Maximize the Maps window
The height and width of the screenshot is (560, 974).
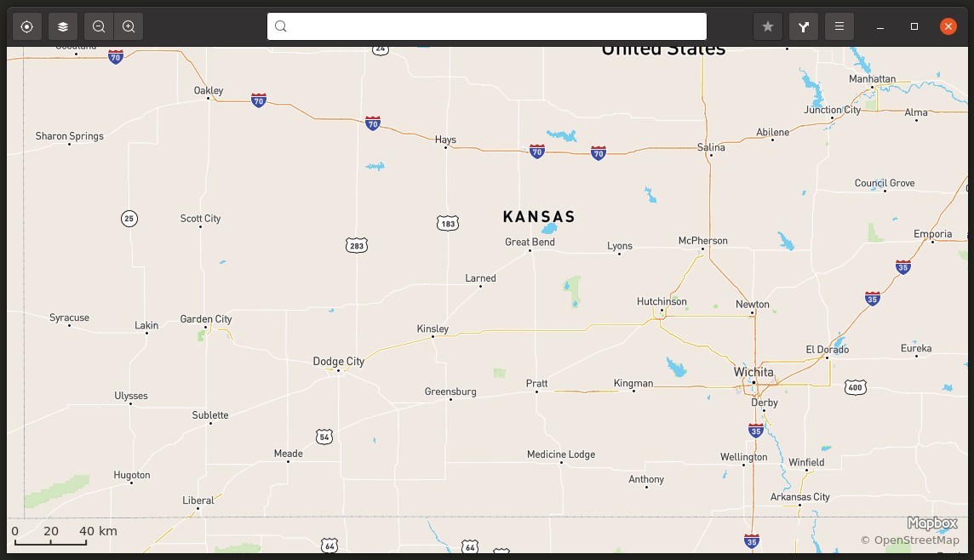pos(914,26)
